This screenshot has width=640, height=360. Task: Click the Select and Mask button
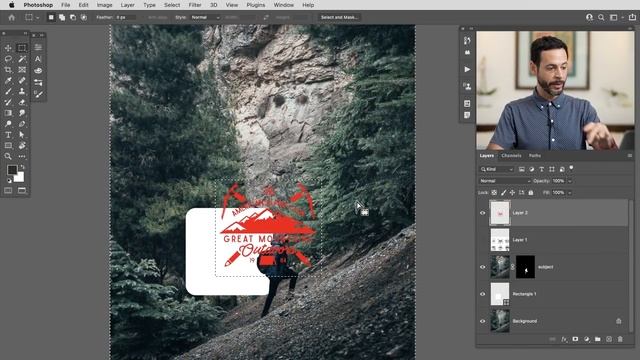339,18
